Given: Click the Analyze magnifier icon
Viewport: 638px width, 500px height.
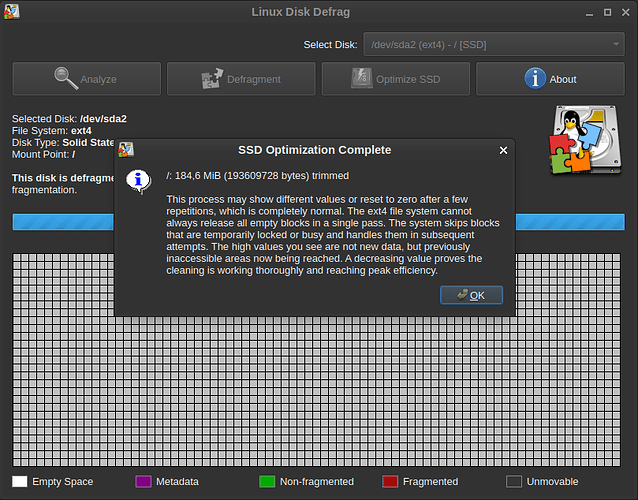Looking at the screenshot, I should [66, 78].
